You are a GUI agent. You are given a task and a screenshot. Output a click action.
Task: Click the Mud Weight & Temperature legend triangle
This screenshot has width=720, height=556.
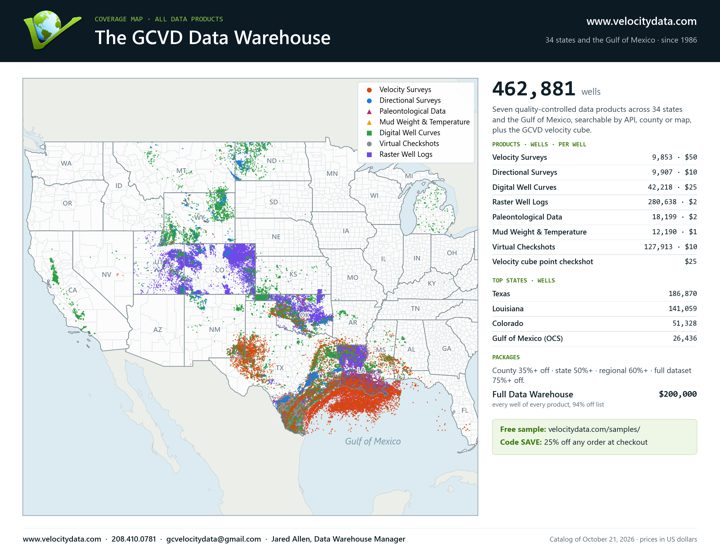click(369, 122)
